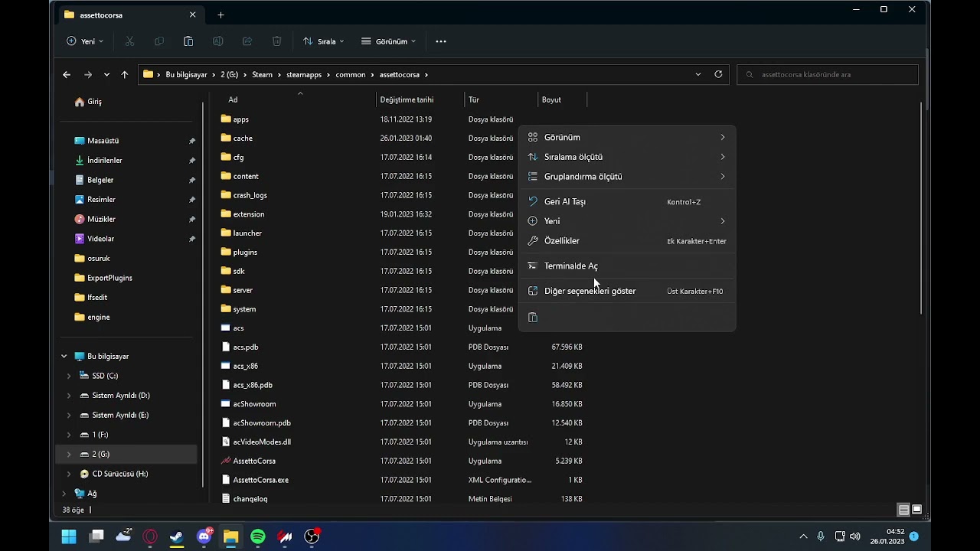Open the Windows Start menu
Image resolution: width=980 pixels, height=551 pixels.
[x=69, y=536]
